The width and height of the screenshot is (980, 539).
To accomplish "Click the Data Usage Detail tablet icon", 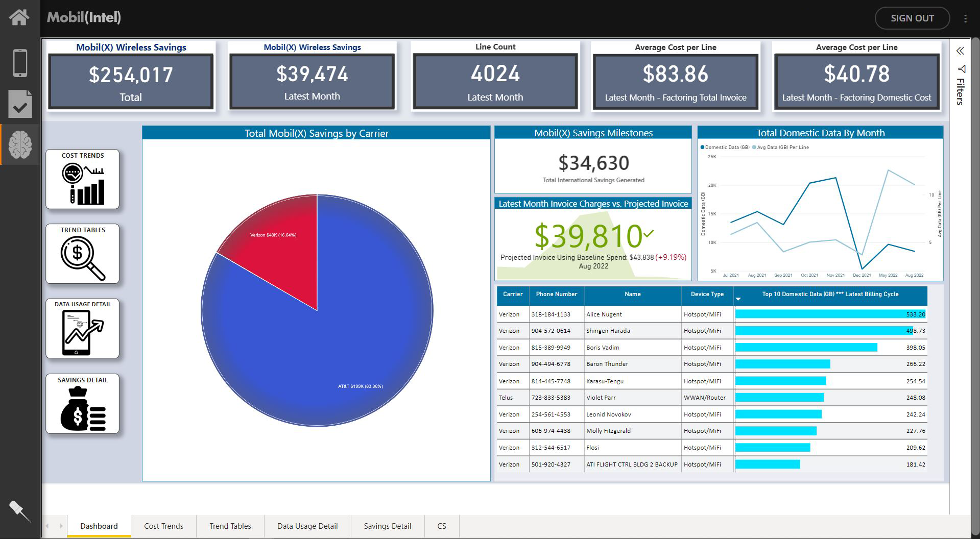I will tap(82, 329).
